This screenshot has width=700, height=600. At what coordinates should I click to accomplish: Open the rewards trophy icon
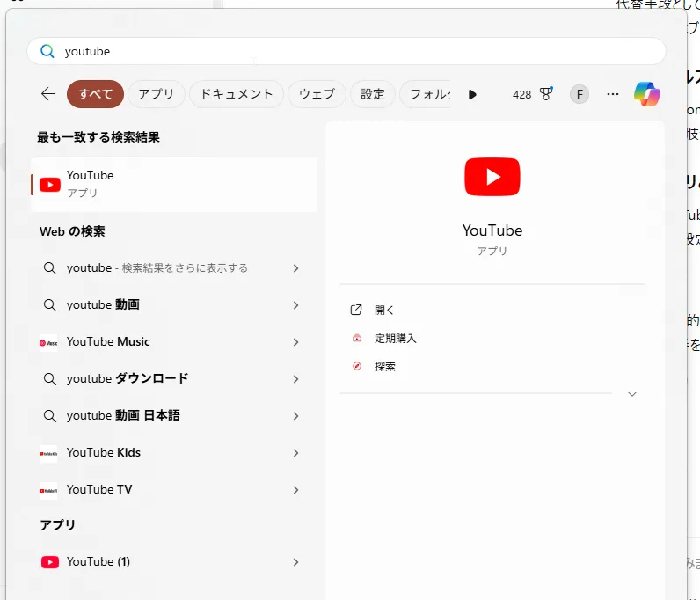tap(546, 94)
